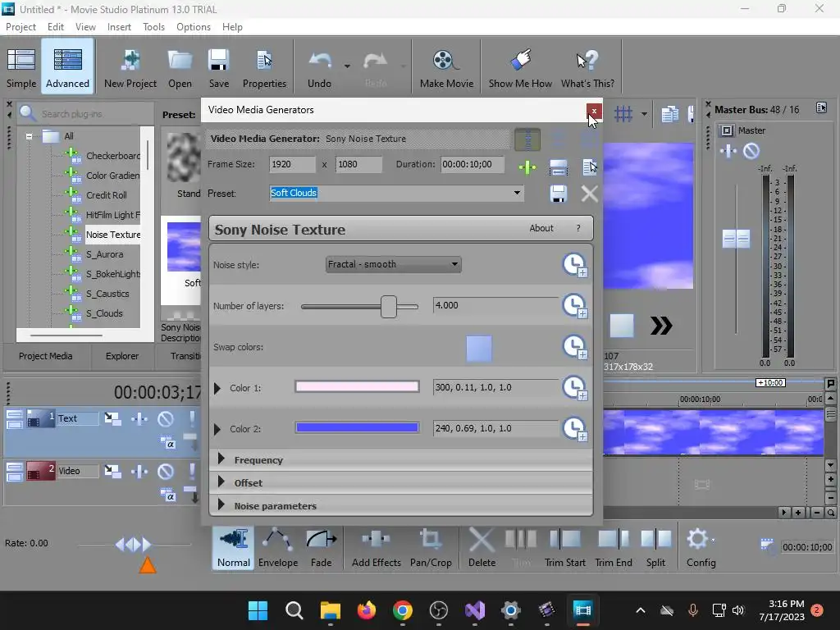Screen dimensions: 840x630
Task: Delete the current preset with X icon
Action: (589, 194)
